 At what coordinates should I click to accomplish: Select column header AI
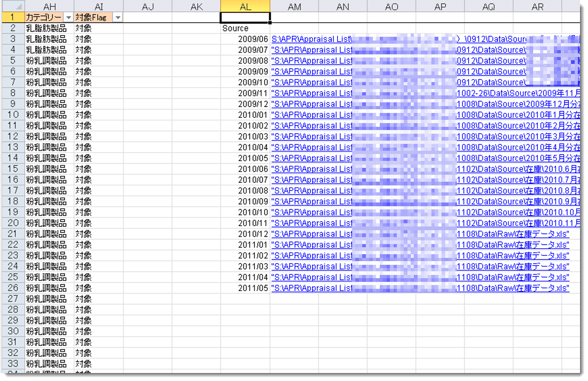99,7
